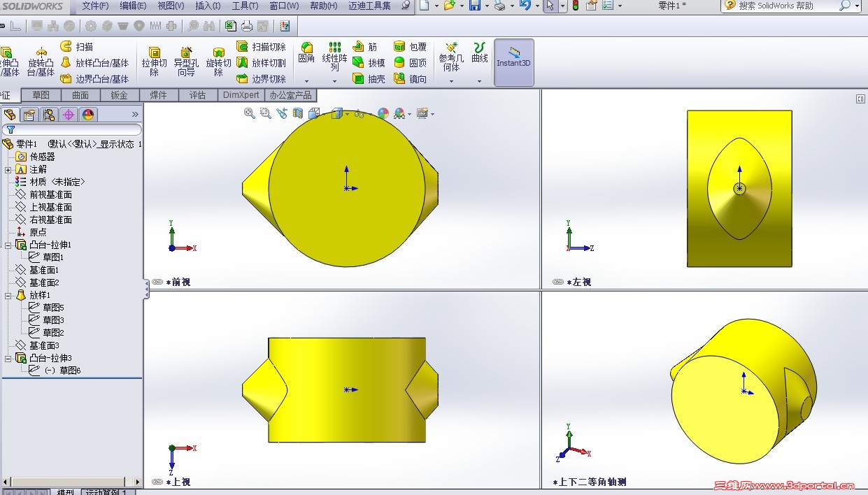Click the 镜向 mirror tool
Screen dimensions: 868x495
410,79
